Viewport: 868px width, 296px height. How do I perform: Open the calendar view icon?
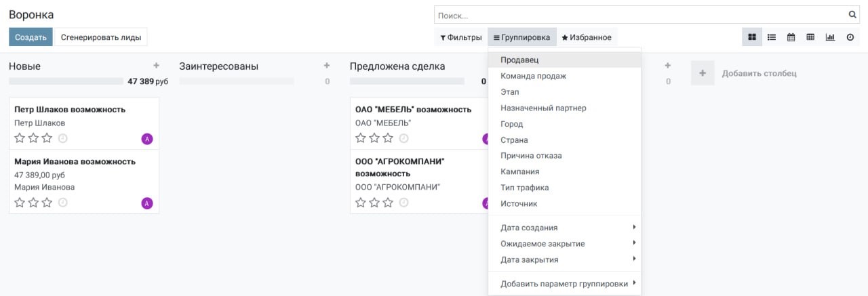tap(791, 37)
